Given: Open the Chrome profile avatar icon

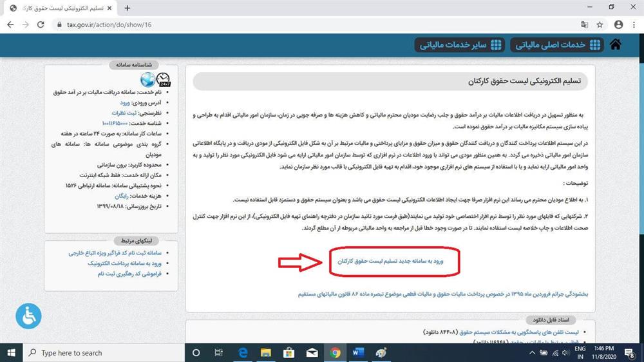Looking at the screenshot, I should tap(618, 24).
